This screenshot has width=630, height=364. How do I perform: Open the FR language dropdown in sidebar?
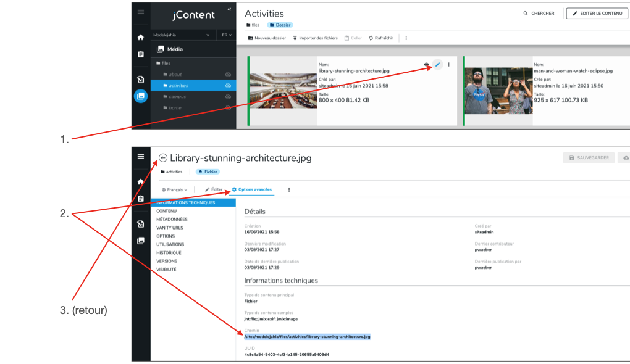click(x=227, y=35)
